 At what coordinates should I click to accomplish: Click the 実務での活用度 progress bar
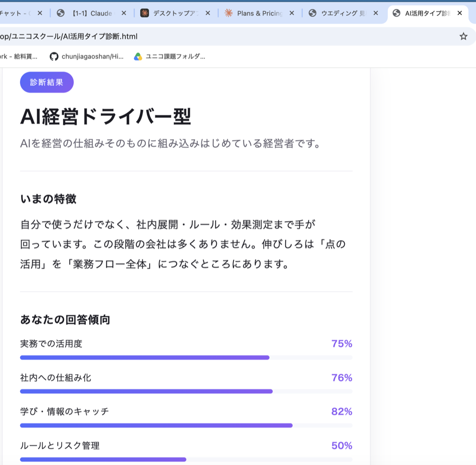pos(186,358)
